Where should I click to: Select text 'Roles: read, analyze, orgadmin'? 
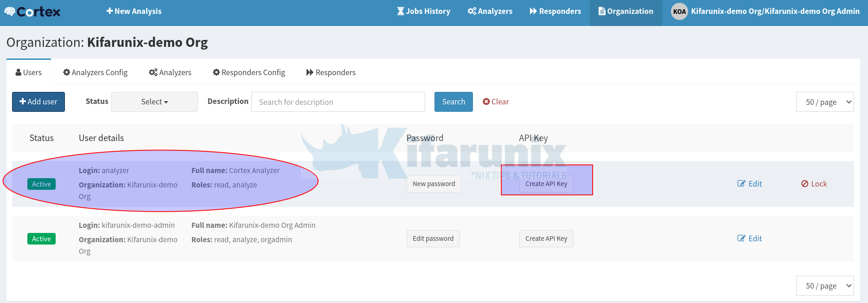[242, 239]
